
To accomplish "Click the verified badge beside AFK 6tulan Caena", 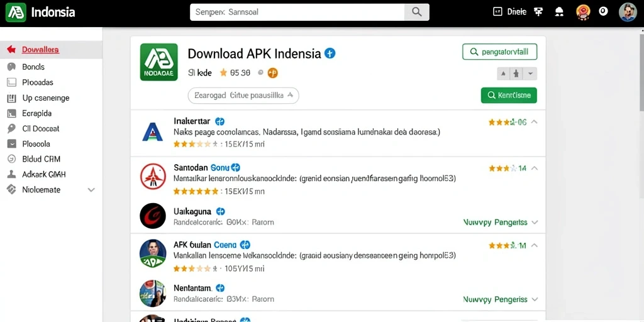I will tap(245, 245).
